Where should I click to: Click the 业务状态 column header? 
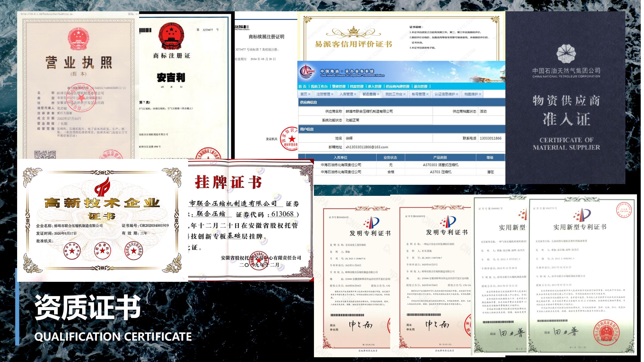click(x=390, y=158)
